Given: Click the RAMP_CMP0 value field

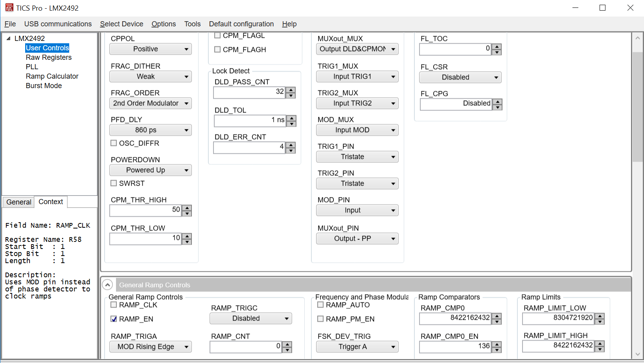Looking at the screenshot, I should (455, 319).
